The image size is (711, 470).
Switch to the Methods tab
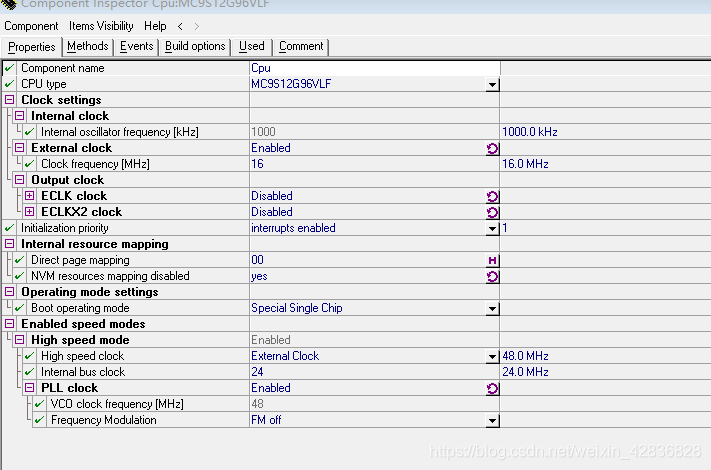[88, 46]
